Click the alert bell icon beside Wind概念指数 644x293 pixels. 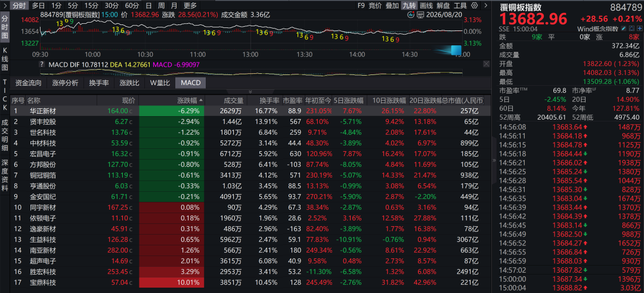pyautogui.click(x=631, y=29)
